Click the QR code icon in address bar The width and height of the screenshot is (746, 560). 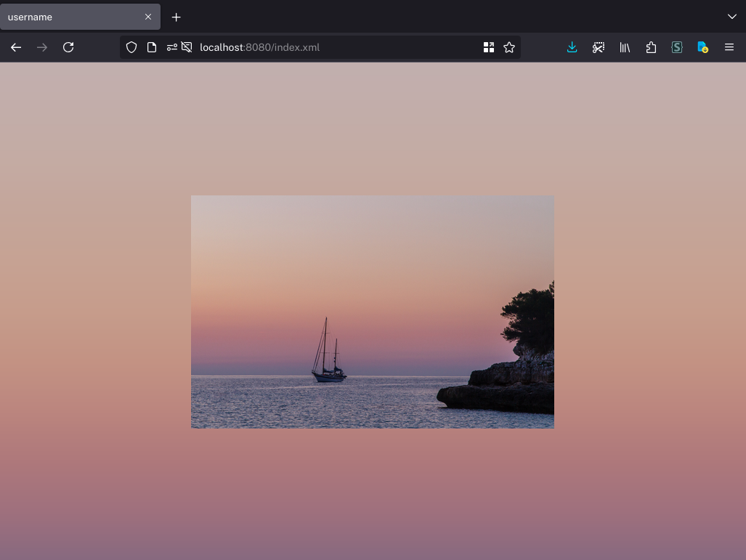point(489,47)
